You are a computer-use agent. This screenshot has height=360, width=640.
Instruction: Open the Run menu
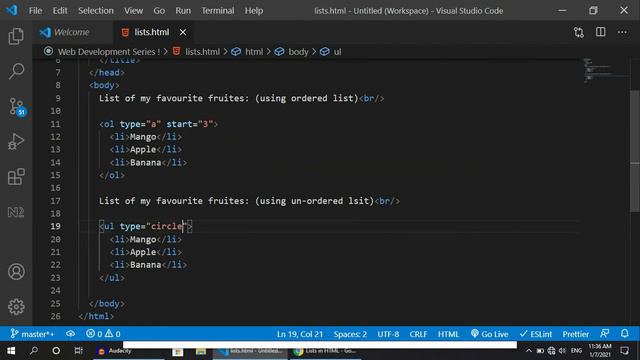pos(183,11)
